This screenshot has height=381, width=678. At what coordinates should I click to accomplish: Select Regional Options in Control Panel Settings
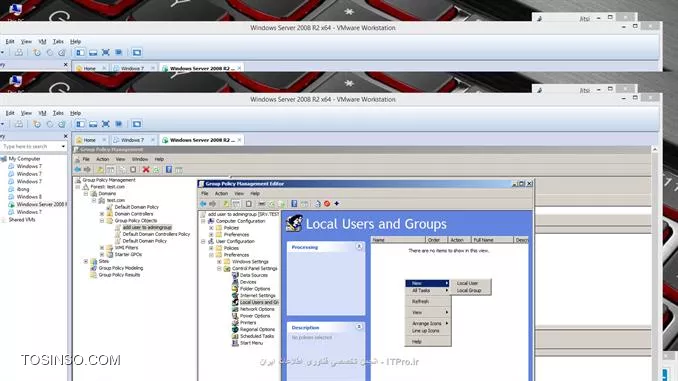coord(257,330)
